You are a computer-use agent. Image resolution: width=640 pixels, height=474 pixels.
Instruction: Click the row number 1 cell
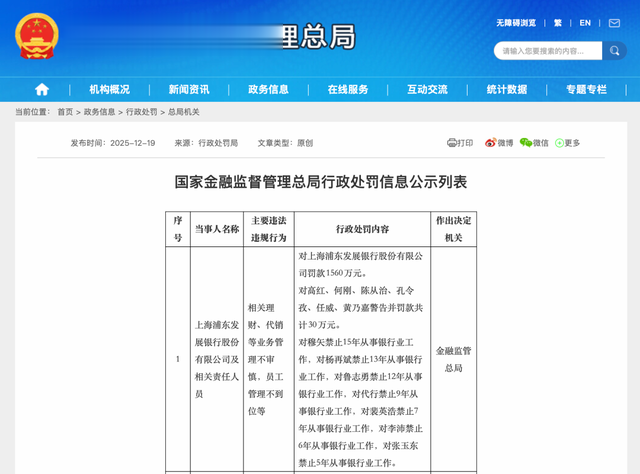pos(178,359)
